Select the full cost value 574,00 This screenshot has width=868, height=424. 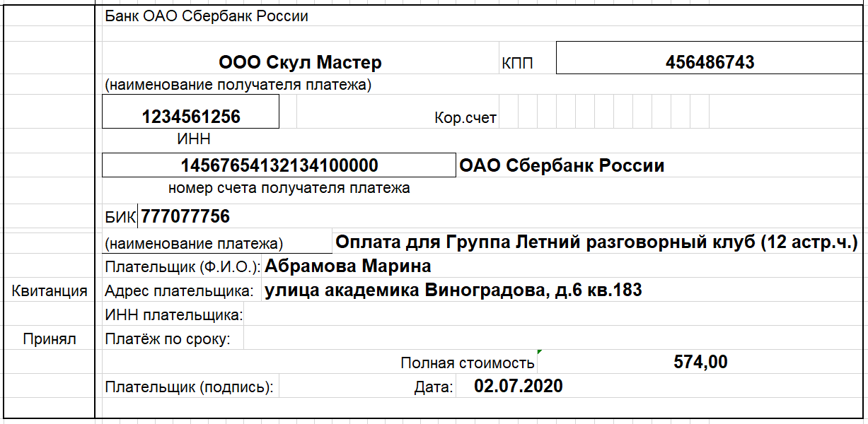tap(700, 363)
